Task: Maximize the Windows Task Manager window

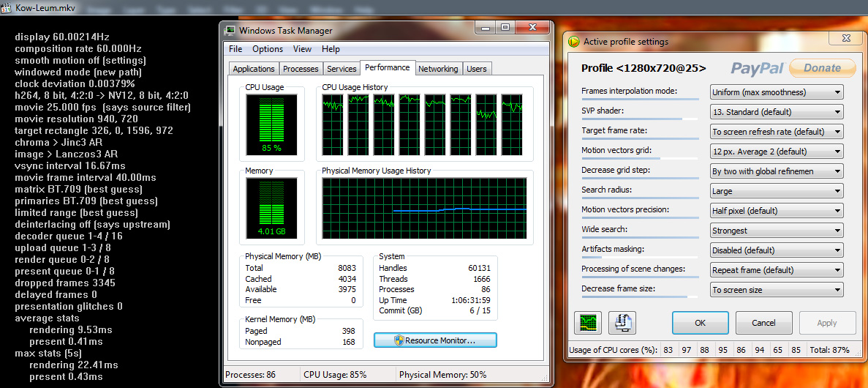Action: tap(505, 27)
